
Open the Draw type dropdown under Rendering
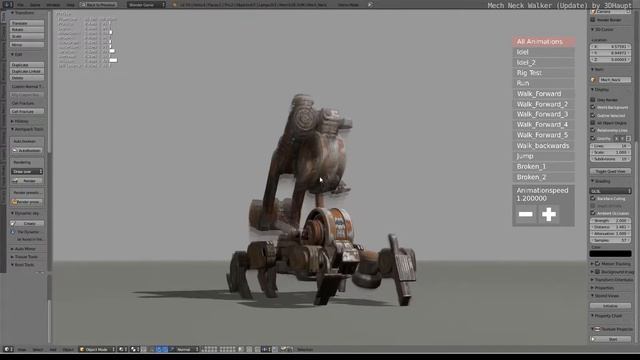click(27, 171)
